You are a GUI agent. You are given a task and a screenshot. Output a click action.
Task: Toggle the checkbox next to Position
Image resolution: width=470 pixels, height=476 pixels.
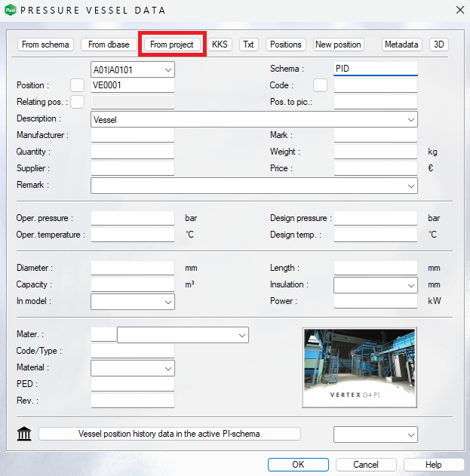(x=77, y=85)
